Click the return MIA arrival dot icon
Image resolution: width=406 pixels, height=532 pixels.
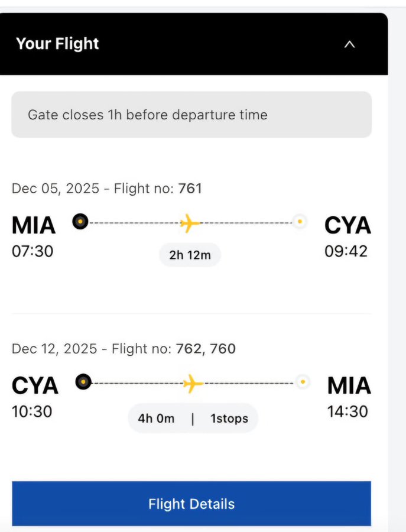click(302, 382)
